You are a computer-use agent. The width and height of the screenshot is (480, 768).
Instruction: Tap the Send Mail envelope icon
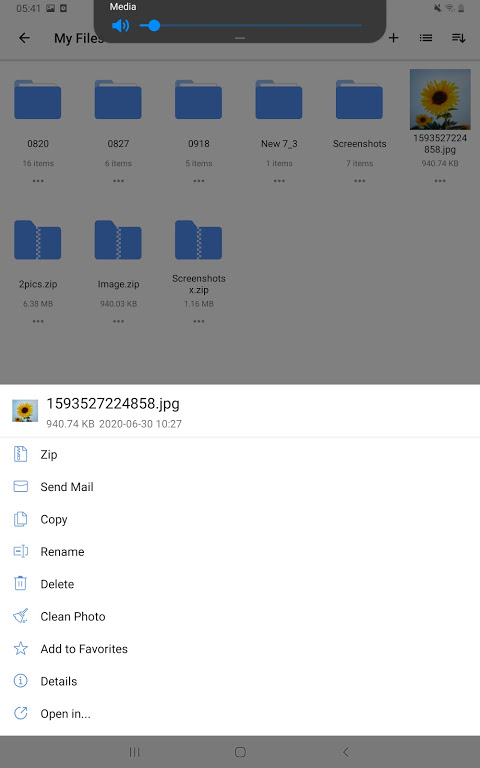tap(20, 486)
